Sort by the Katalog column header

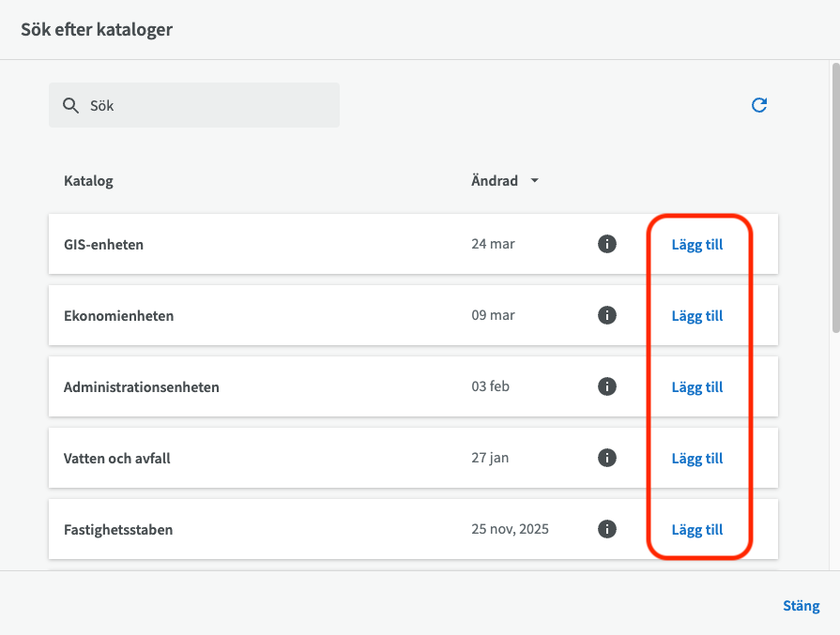pyautogui.click(x=88, y=181)
